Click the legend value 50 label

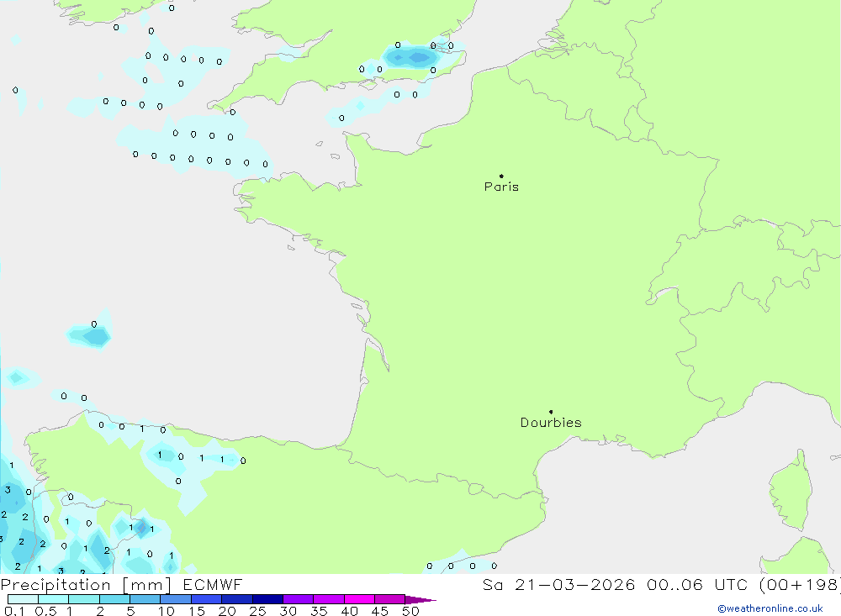[x=410, y=611]
